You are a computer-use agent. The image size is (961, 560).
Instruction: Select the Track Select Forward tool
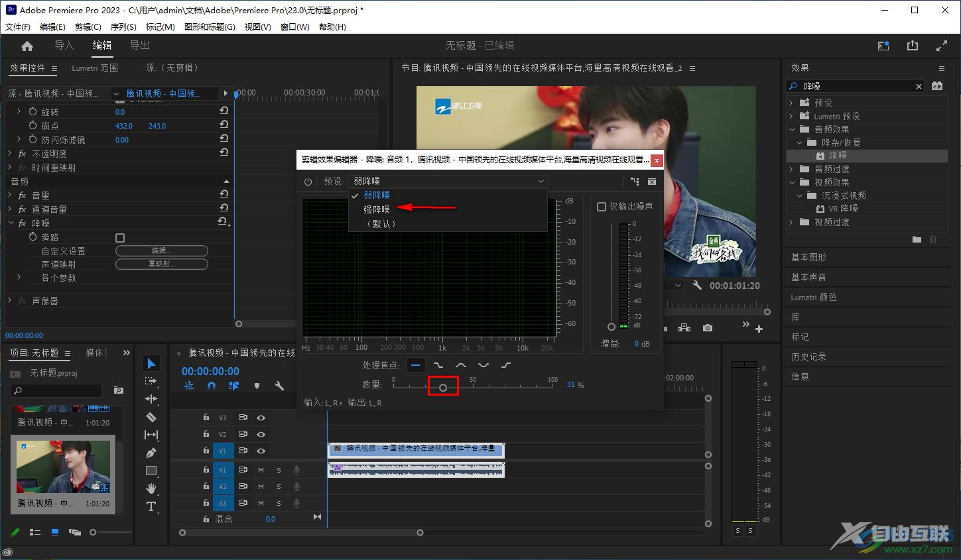coord(151,381)
